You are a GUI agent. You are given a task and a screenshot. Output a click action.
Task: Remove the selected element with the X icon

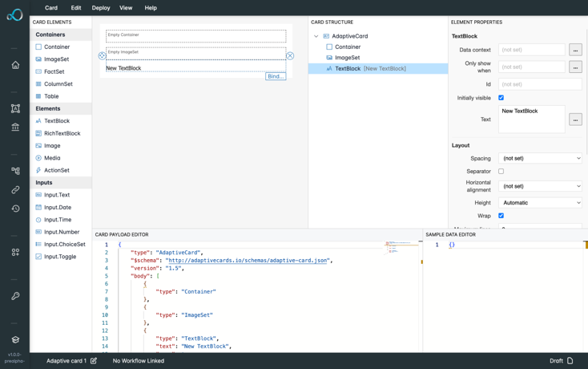tap(290, 56)
